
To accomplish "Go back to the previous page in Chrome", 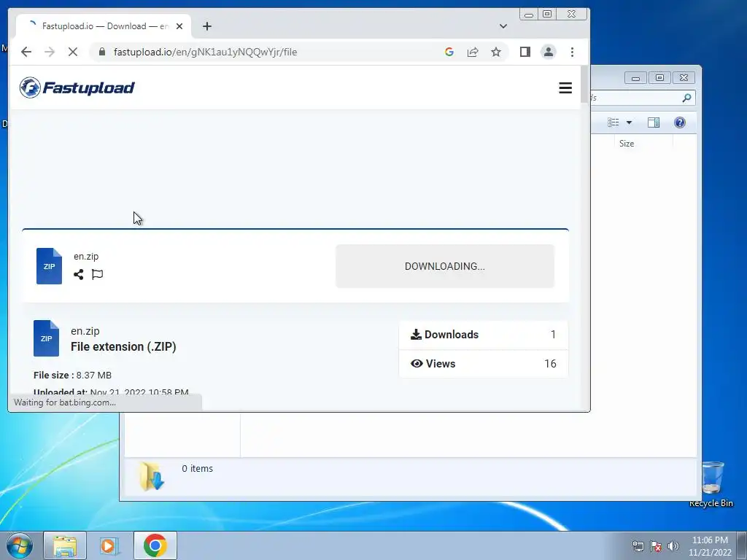I will (26, 52).
